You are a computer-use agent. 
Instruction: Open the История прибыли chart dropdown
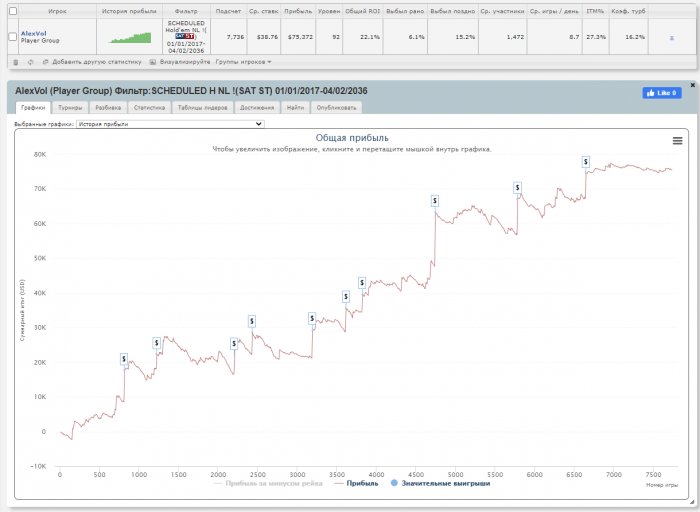tap(170, 124)
